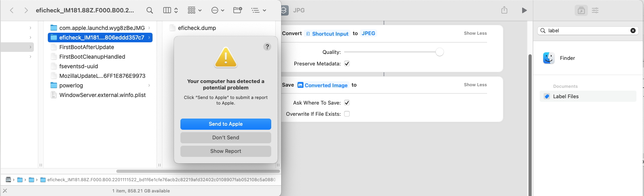Open the Finder group-by dropdown

pyautogui.click(x=194, y=10)
